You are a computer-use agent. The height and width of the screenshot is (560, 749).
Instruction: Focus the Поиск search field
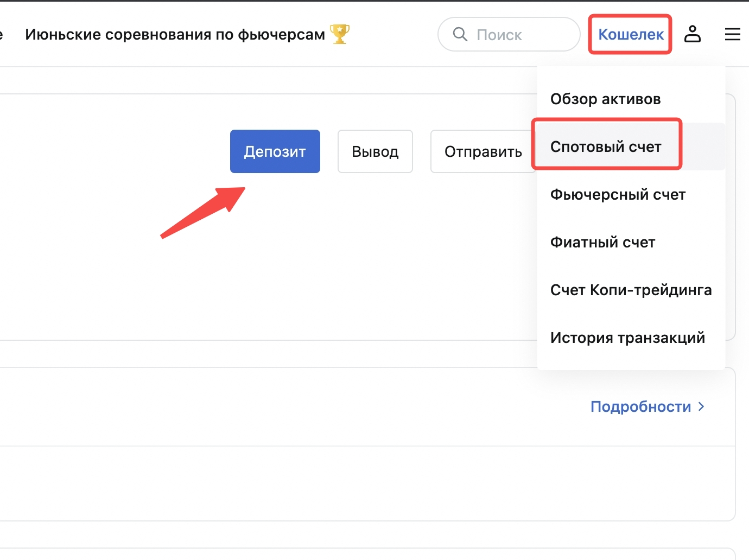coord(509,34)
